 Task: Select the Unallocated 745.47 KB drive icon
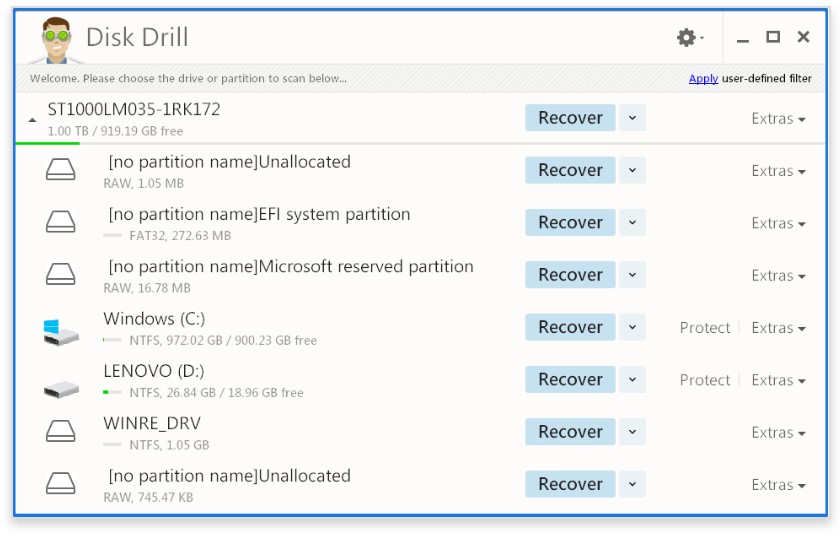point(61,483)
